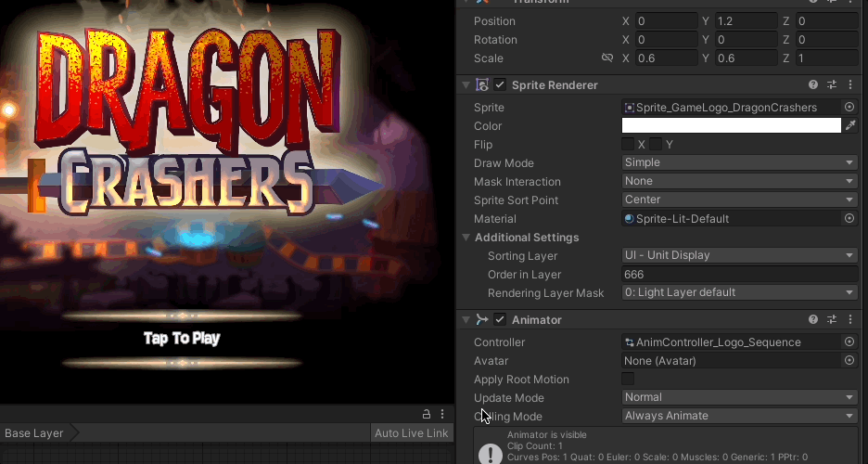
Task: Click the Rendering Layer Mask label
Action: tap(545, 293)
